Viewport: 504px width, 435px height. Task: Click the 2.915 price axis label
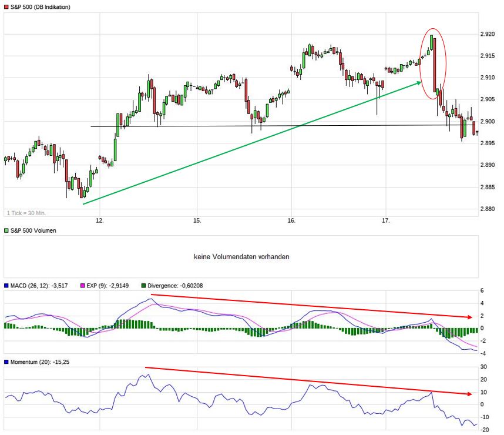(488, 56)
